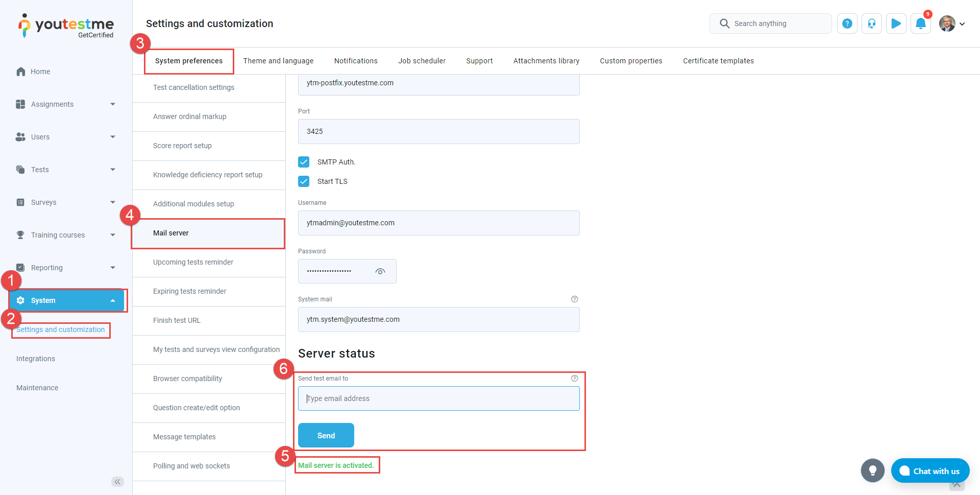Screen dimensions: 980x495
Task: Click the play video tutorial icon
Action: (896, 23)
